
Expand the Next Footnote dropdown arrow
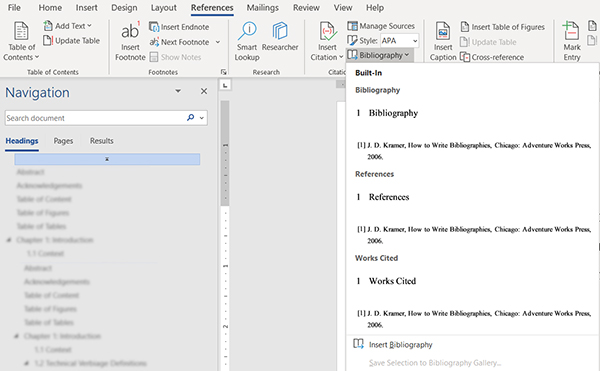(218, 42)
